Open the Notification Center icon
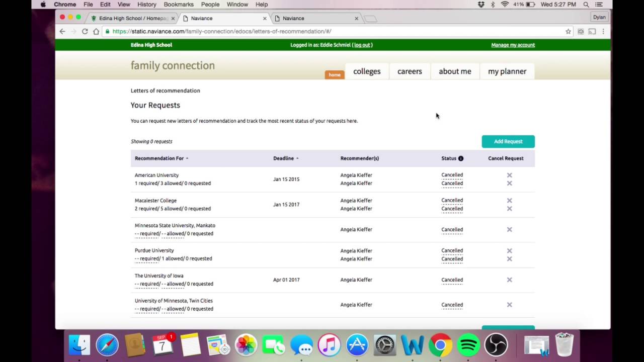 pos(599,5)
